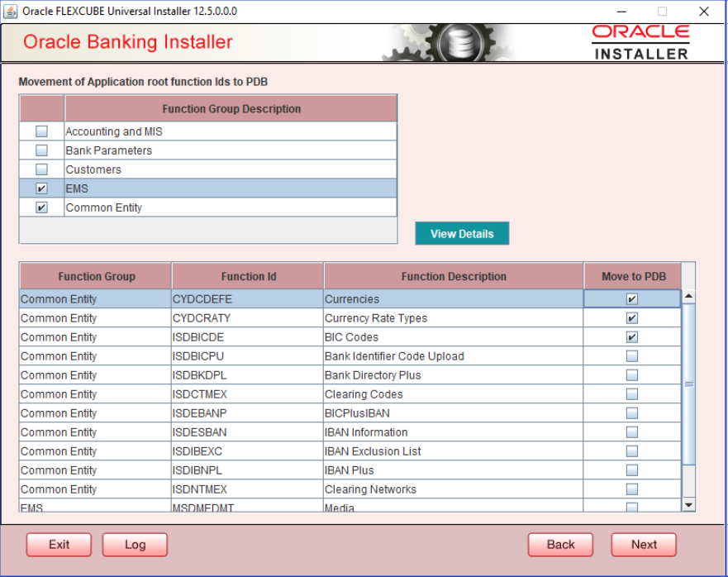Click the Function Id column header
This screenshot has height=577, width=728.
point(248,276)
